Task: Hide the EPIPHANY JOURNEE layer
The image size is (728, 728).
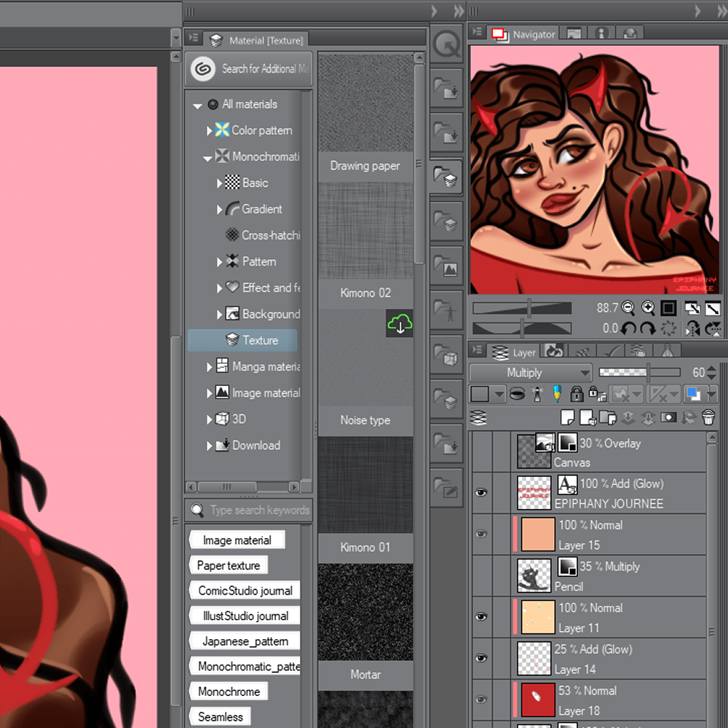Action: click(x=480, y=493)
